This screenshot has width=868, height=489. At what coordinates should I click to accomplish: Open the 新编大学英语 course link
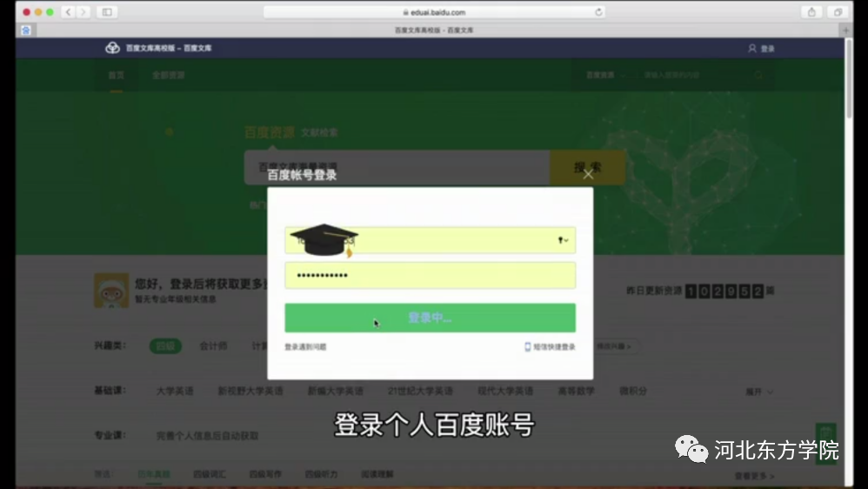point(336,391)
